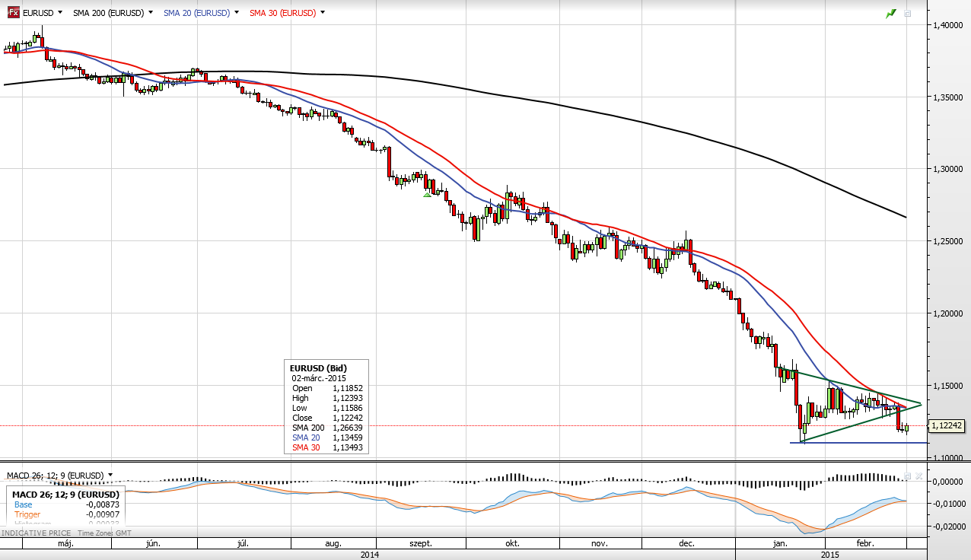Screen dimensions: 971x560
Task: Click the 1,35000 price axis label
Action: pos(950,97)
